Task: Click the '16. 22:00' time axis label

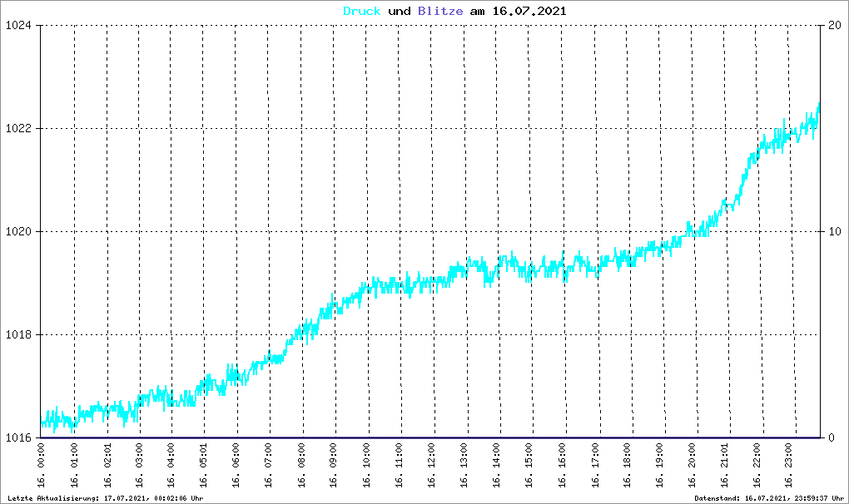Action: [x=757, y=465]
